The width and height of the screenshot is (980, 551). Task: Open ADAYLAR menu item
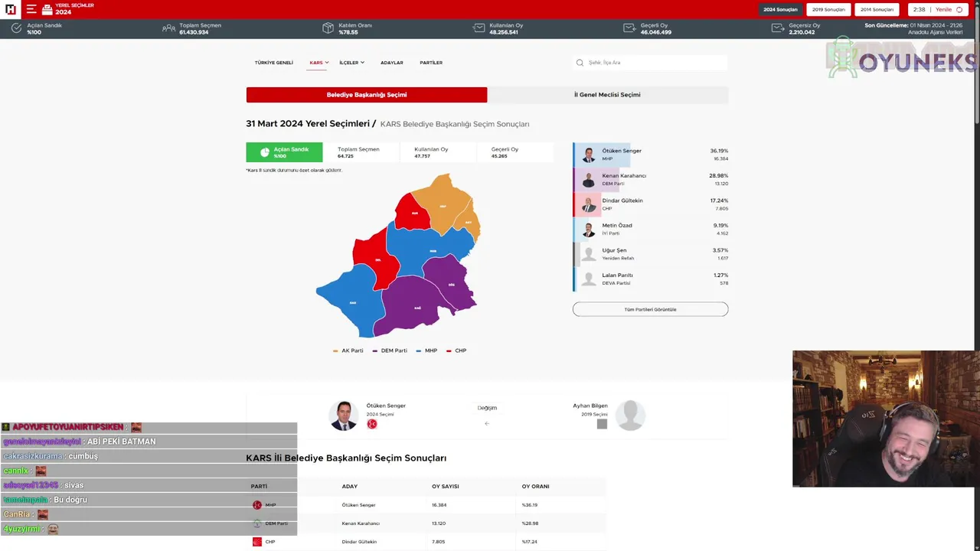[392, 63]
